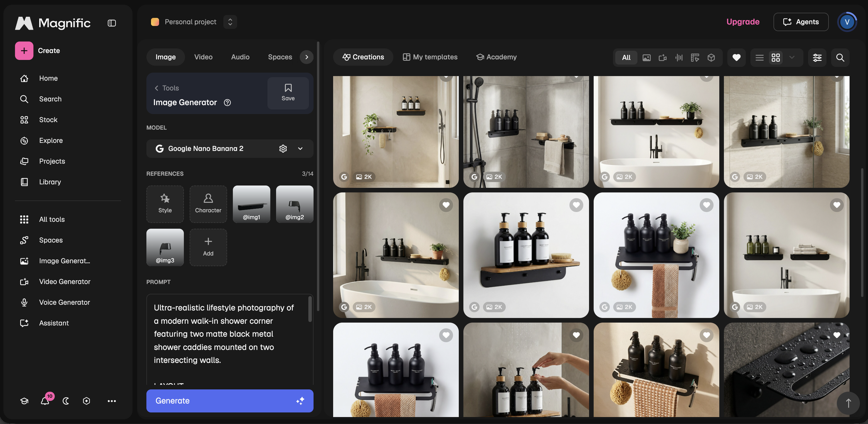868x424 pixels.
Task: Select the Audio tab
Action: tap(240, 57)
